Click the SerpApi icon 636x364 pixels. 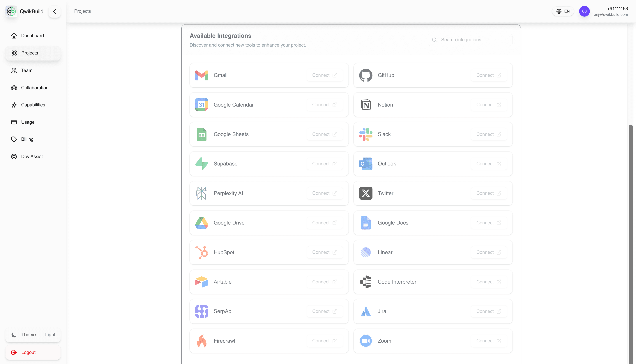tap(202, 311)
